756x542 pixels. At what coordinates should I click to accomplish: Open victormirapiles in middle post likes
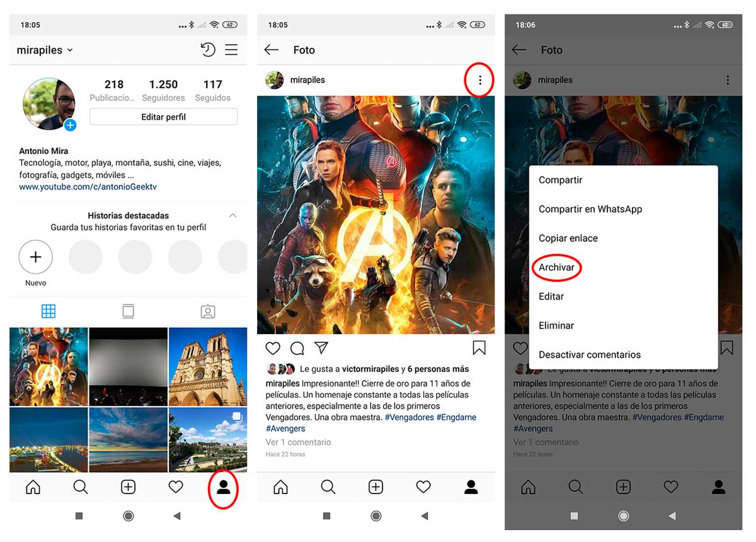[370, 369]
